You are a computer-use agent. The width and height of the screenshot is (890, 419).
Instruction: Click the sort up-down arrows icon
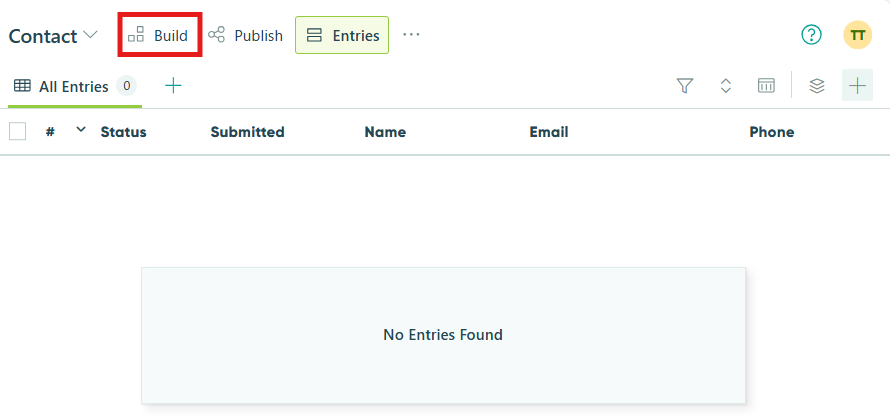click(x=725, y=86)
